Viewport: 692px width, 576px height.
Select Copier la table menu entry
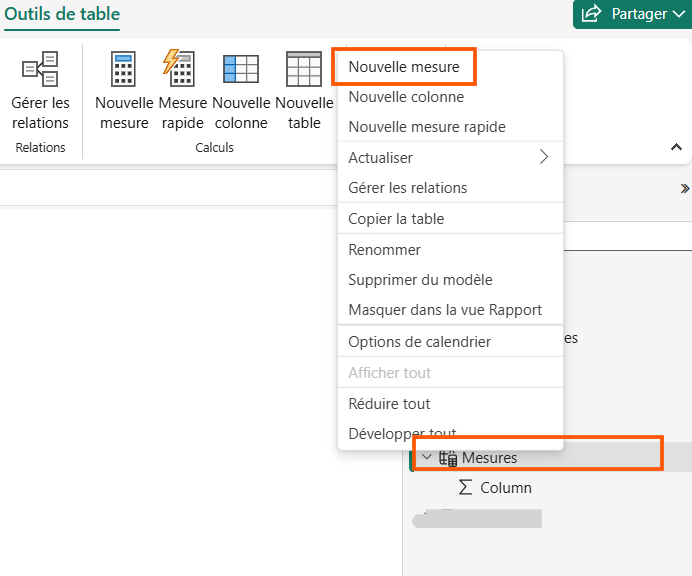point(450,218)
